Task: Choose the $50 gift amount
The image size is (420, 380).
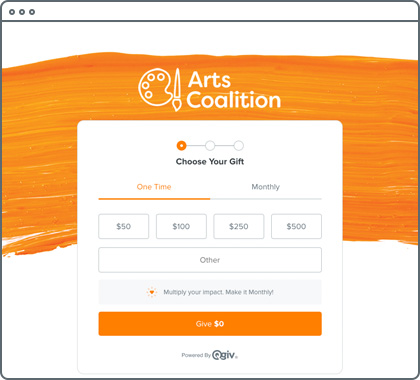Action: coord(124,226)
